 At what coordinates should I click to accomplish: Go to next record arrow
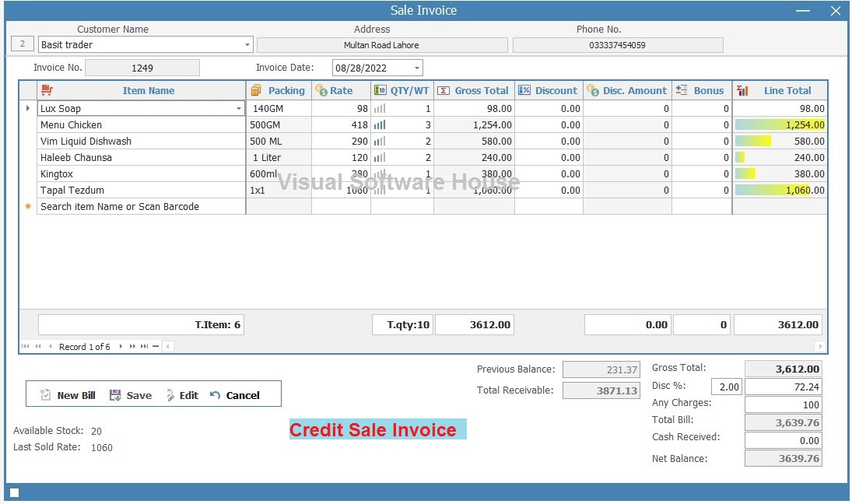click(x=121, y=347)
